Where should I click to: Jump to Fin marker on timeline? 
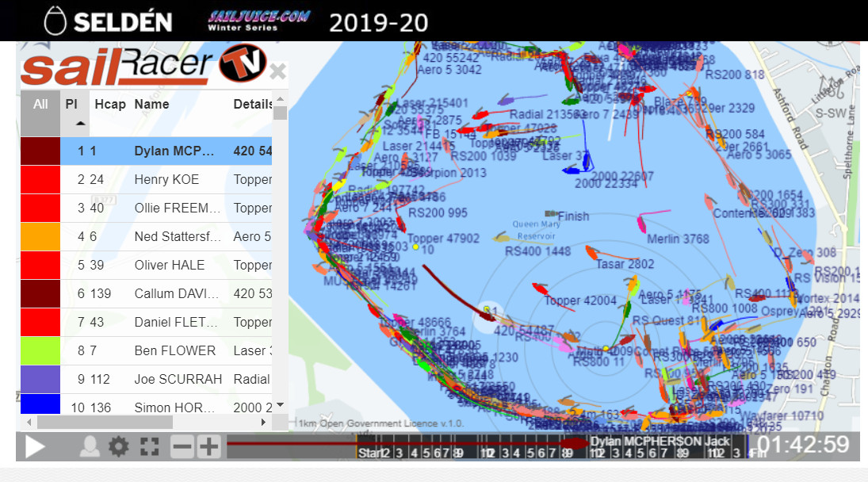coord(758,453)
